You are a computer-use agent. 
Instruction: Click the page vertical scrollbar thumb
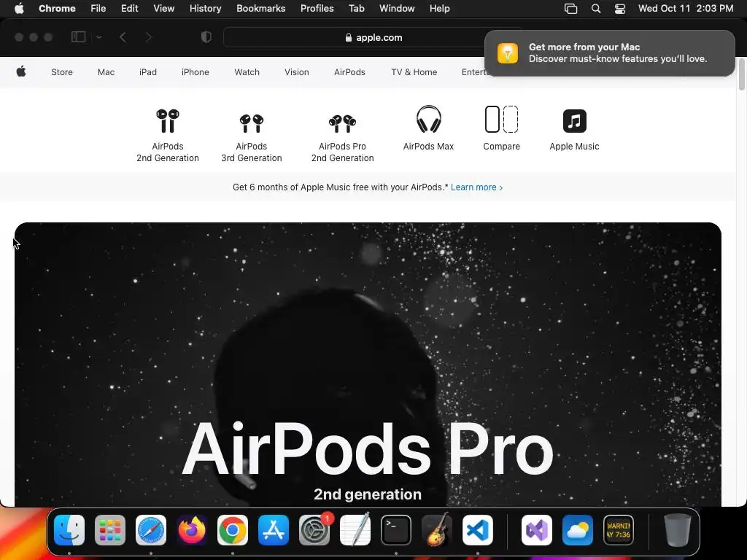tap(742, 74)
